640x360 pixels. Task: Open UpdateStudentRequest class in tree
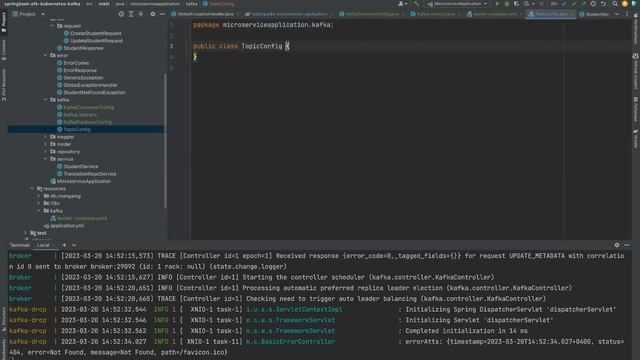[x=96, y=40]
